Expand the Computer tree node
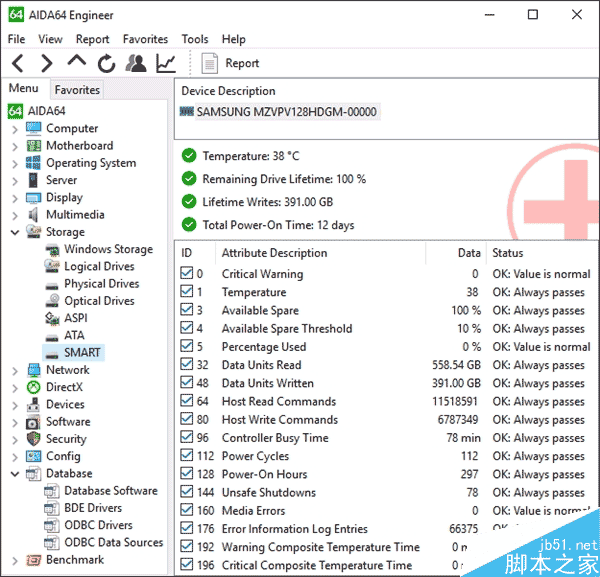 15,129
